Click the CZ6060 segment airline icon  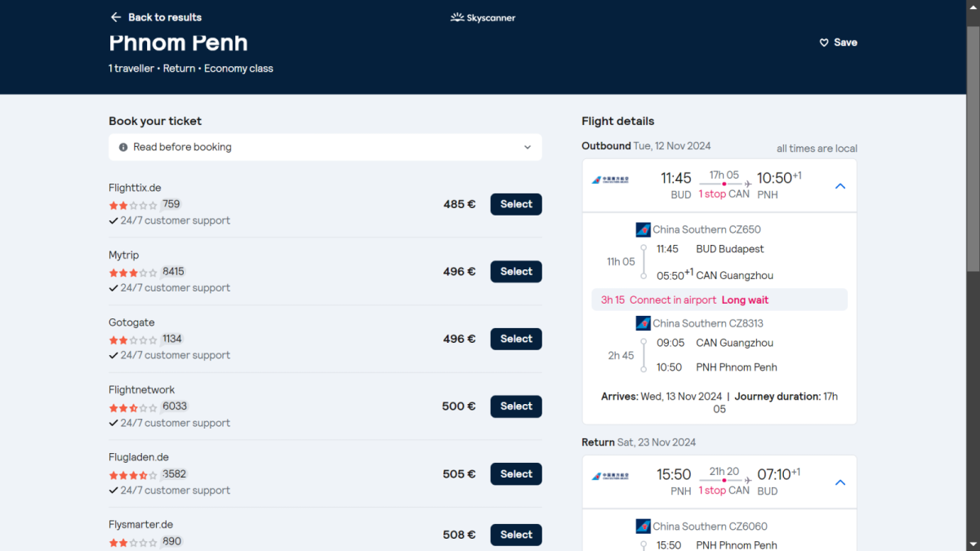point(644,527)
